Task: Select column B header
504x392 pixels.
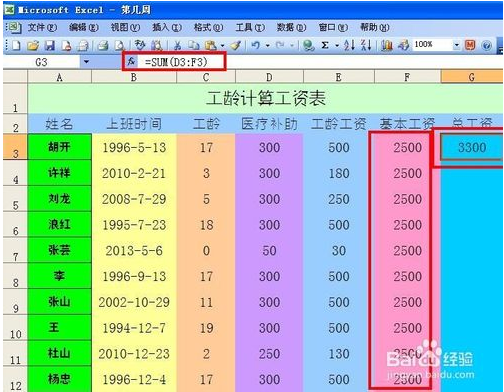Action: tap(134, 77)
